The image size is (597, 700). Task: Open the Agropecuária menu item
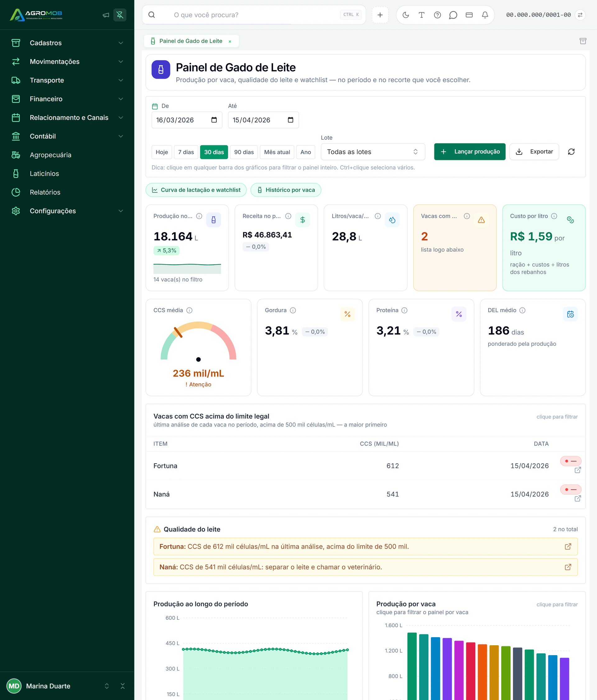click(67, 155)
